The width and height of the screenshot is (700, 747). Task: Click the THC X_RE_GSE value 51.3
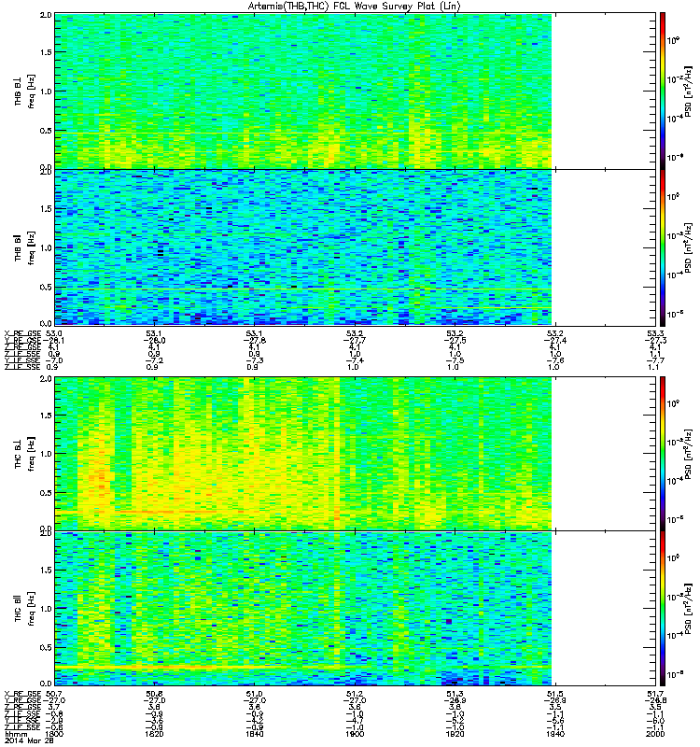click(455, 694)
